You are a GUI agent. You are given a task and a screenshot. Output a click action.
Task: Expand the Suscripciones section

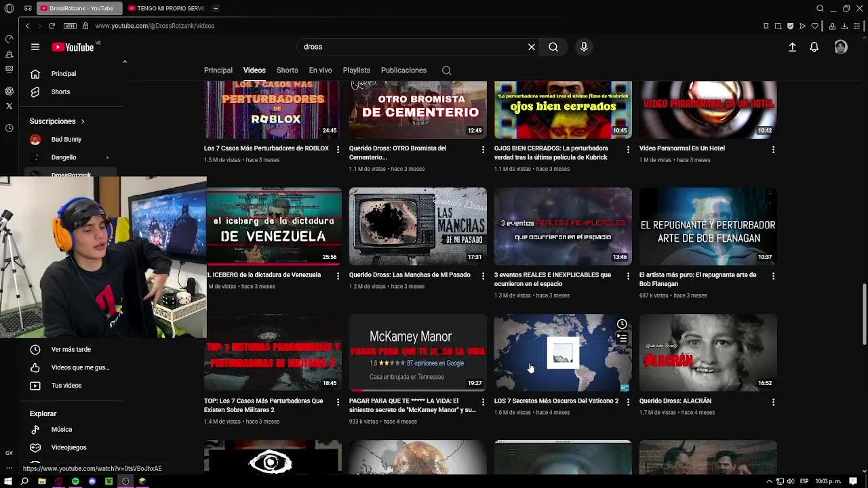click(x=57, y=121)
